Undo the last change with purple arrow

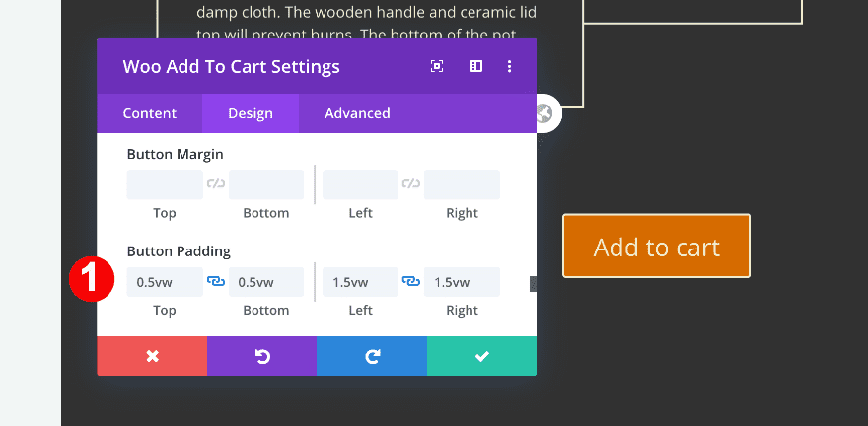pyautogui.click(x=262, y=356)
